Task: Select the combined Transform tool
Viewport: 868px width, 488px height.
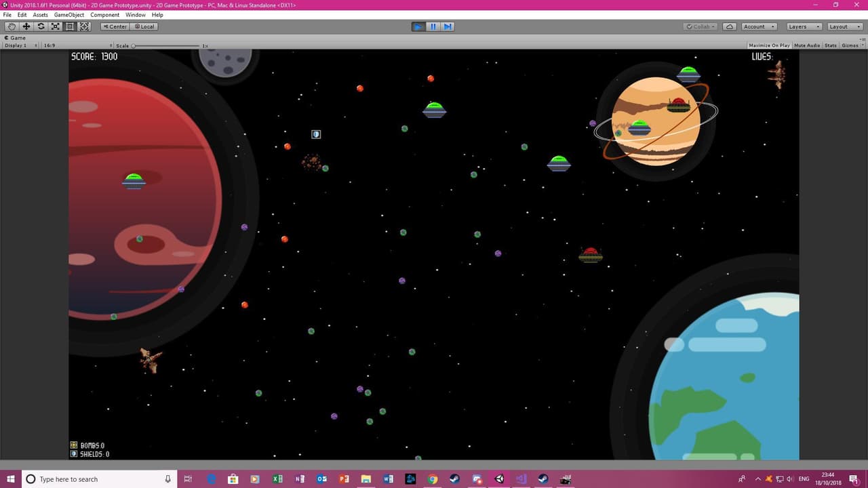Action: click(85, 26)
